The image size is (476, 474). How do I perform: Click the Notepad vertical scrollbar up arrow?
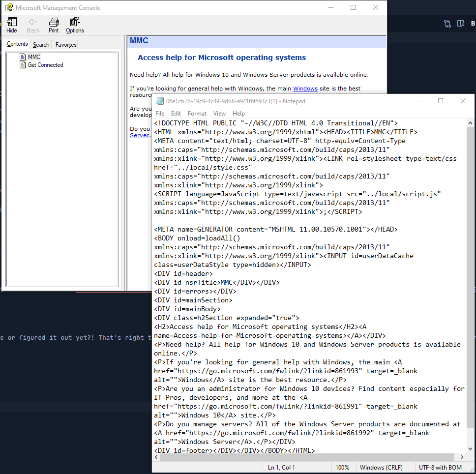point(470,123)
